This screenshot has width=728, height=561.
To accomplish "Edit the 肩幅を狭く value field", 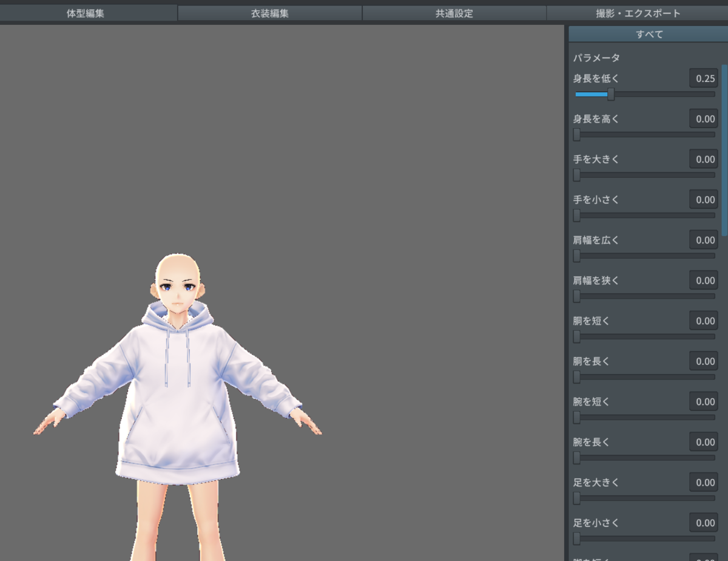I will coord(704,280).
